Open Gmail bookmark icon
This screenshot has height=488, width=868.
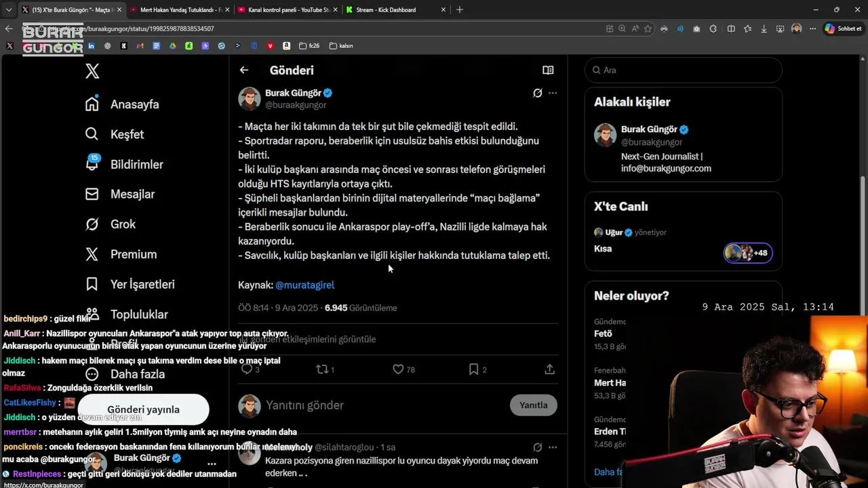pos(140,45)
